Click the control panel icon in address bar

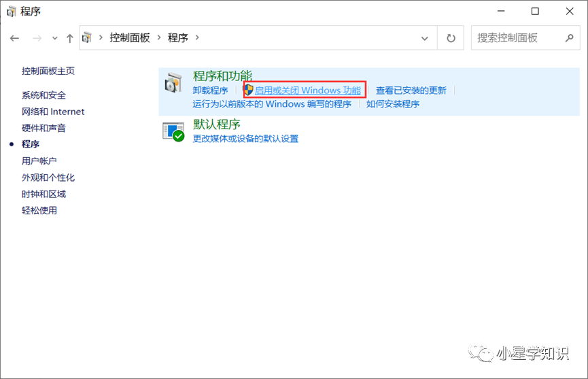coord(87,37)
